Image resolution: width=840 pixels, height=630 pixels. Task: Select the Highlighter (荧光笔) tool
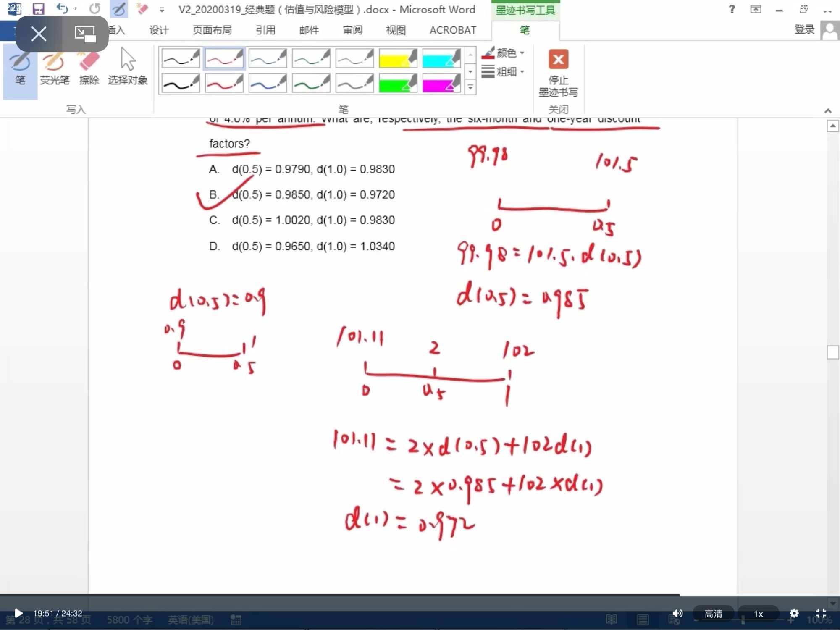(54, 68)
